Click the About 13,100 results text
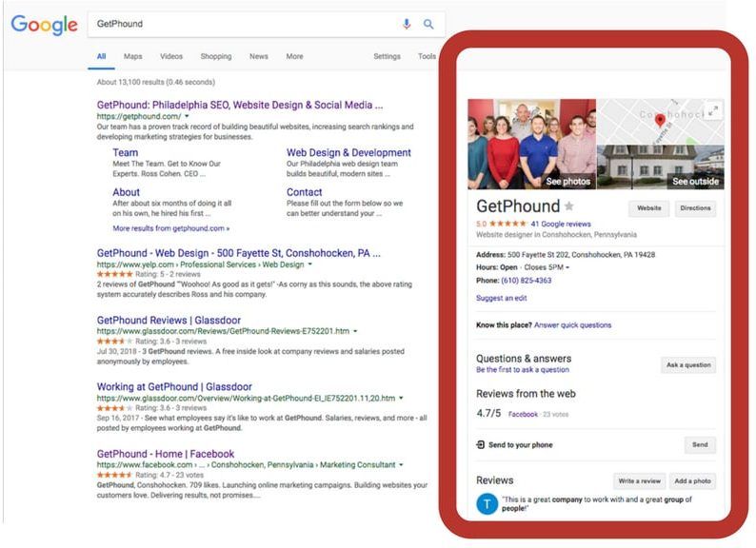Image resolution: width=756 pixels, height=548 pixels. coord(156,83)
